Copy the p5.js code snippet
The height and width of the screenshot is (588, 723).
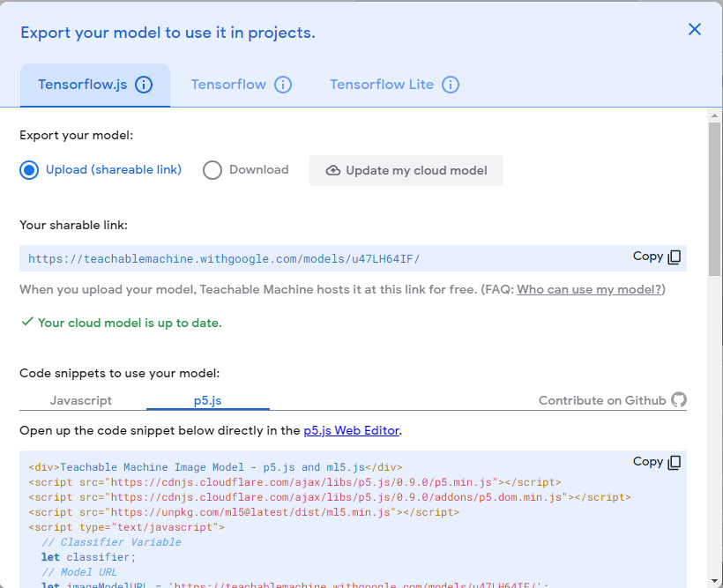tap(657, 462)
